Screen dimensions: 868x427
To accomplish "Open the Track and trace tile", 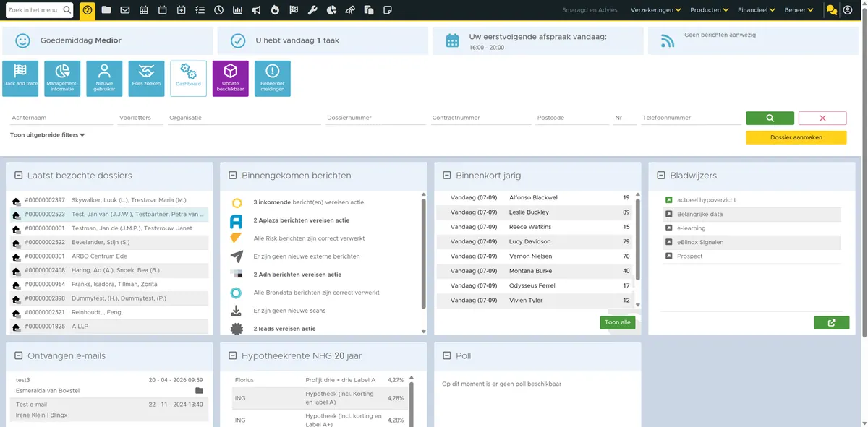I will pos(20,79).
